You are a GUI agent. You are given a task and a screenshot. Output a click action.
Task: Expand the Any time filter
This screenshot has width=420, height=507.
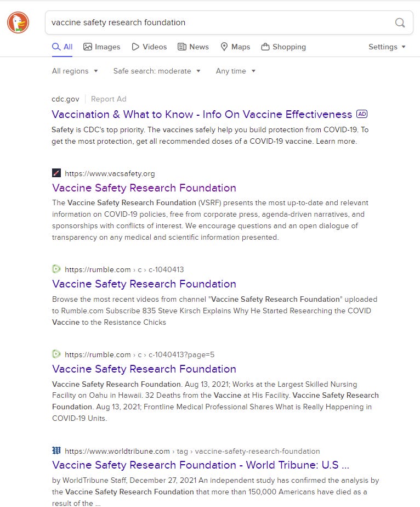[x=236, y=71]
